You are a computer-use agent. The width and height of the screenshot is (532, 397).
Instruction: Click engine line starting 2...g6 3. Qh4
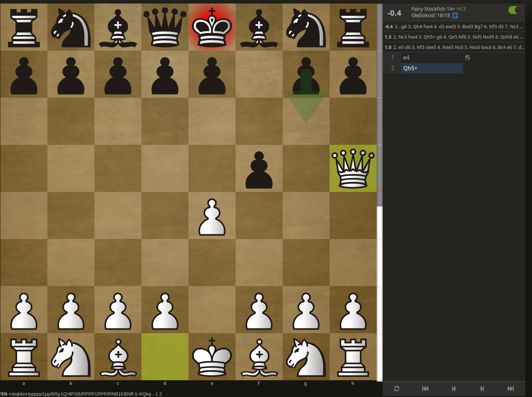454,27
